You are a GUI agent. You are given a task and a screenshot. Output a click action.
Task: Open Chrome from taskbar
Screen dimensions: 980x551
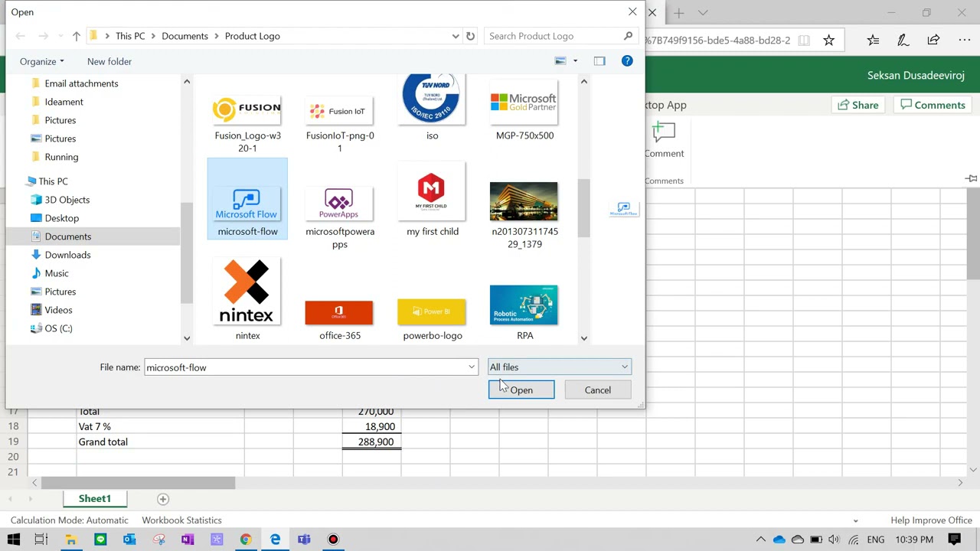point(246,540)
